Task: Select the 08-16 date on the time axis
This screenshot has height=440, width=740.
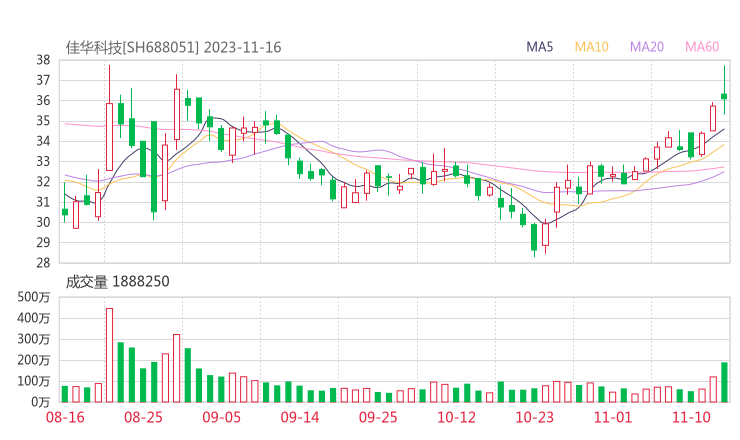Action: coord(65,416)
